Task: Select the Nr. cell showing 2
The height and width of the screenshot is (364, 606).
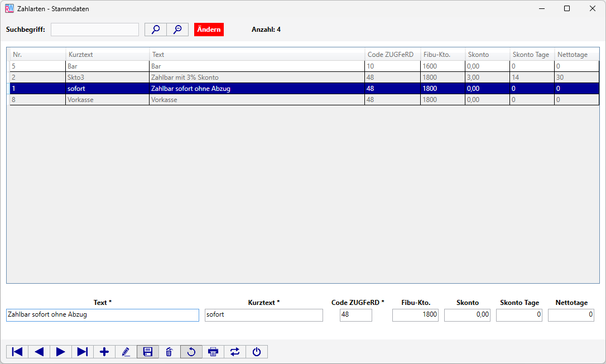Action: pos(38,77)
